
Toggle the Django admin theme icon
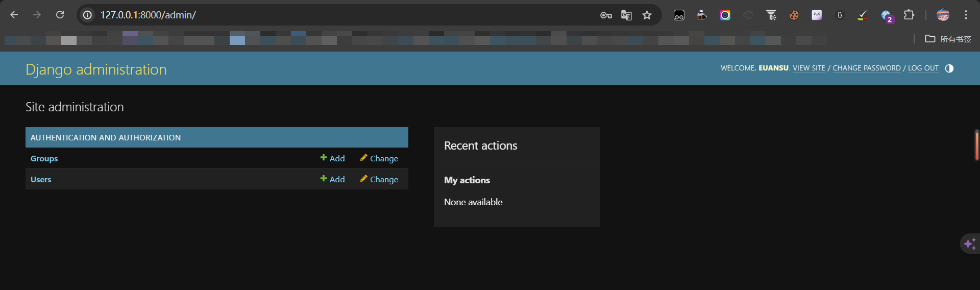point(949,68)
